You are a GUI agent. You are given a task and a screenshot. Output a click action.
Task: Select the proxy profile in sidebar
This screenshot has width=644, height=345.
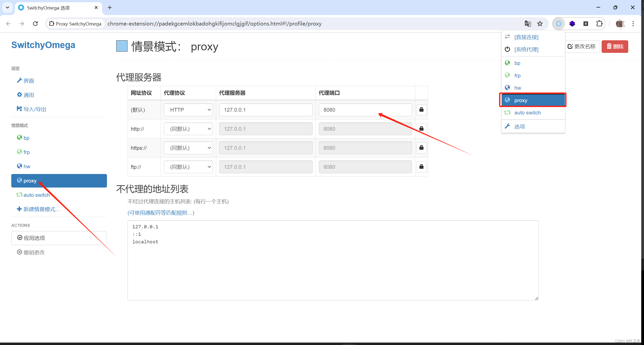point(59,181)
